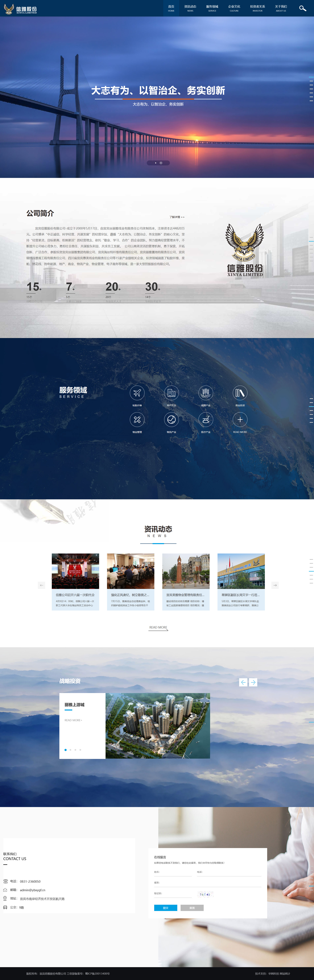Open news title 信雅公司召开六届一次职代会
The height and width of the screenshot is (980, 314).
coord(75,595)
